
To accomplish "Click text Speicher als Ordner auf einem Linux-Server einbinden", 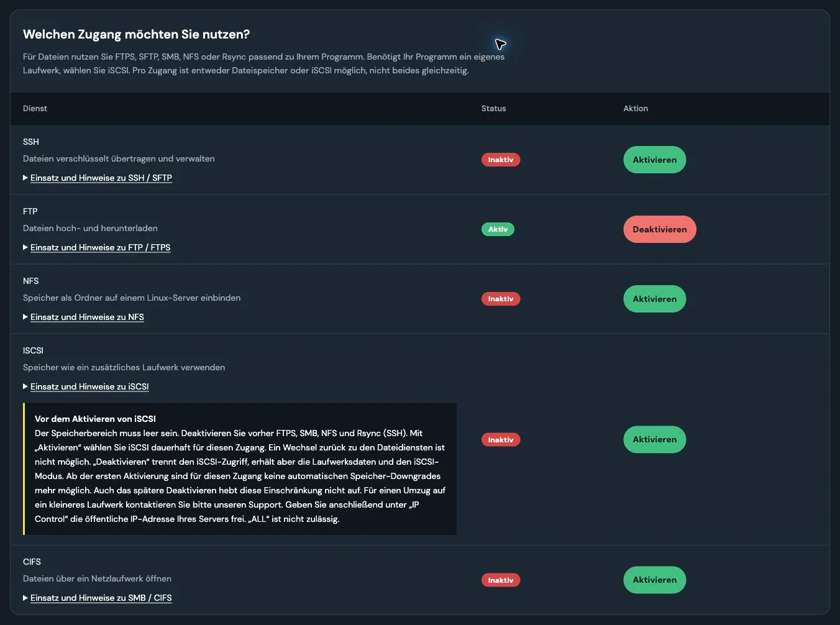I will coord(132,298).
